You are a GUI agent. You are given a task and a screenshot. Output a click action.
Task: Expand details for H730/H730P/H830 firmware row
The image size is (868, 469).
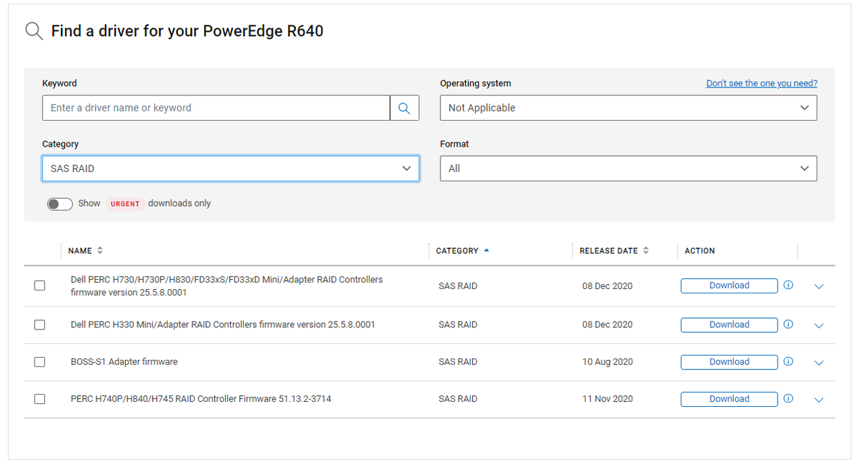pos(819,286)
